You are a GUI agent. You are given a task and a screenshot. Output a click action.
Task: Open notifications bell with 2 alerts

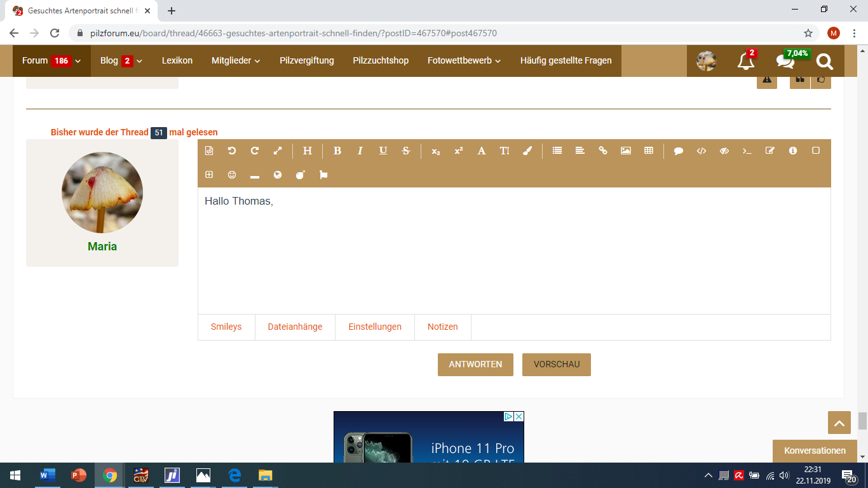point(745,61)
